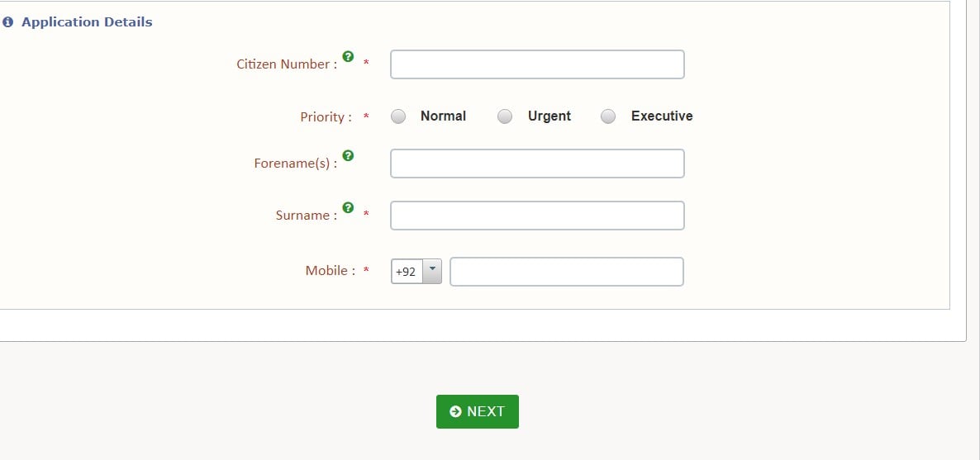Click the Citizen Number field label
Screen dimensions: 980x460
[287, 64]
